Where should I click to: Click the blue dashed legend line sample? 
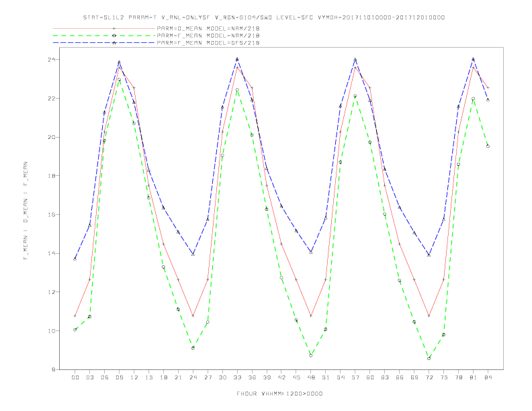pyautogui.click(x=104, y=43)
